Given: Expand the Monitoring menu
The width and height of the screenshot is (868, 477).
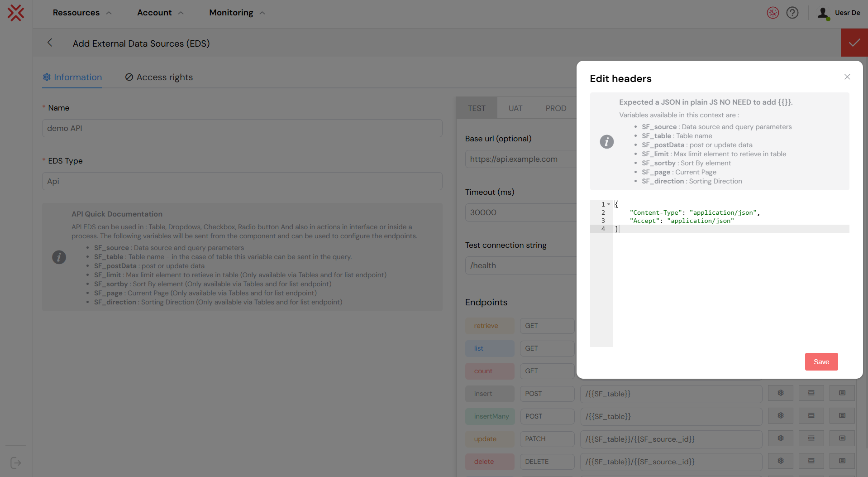Looking at the screenshot, I should [237, 13].
